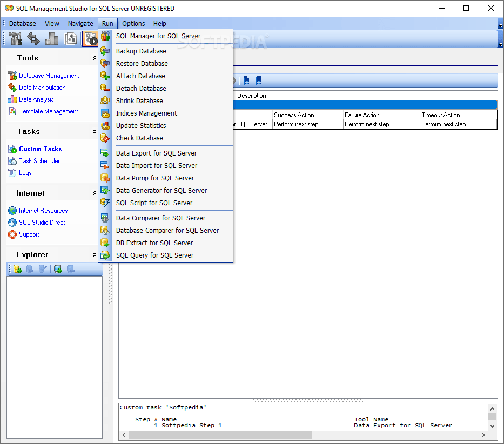Collapse the Explorer panel section
Viewport: 504px width, 444px height.
(x=95, y=254)
